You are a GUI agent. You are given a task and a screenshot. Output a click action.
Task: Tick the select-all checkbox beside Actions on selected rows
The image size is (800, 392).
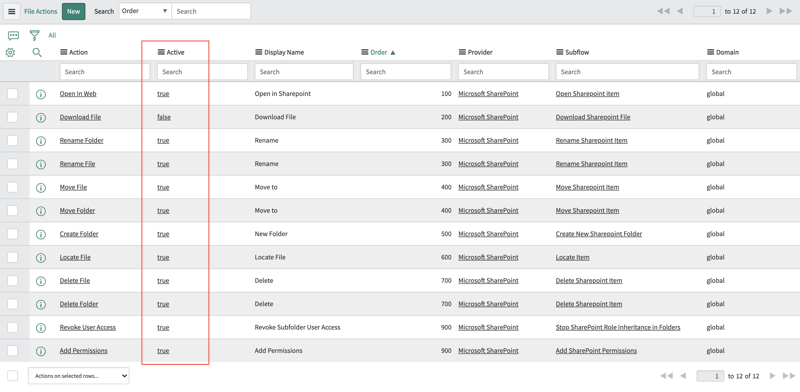click(x=12, y=376)
